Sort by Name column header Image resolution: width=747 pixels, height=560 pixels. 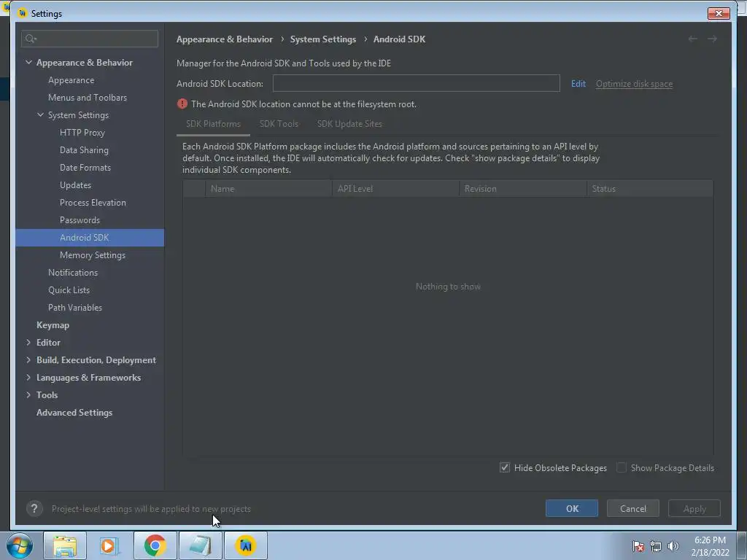click(268, 189)
